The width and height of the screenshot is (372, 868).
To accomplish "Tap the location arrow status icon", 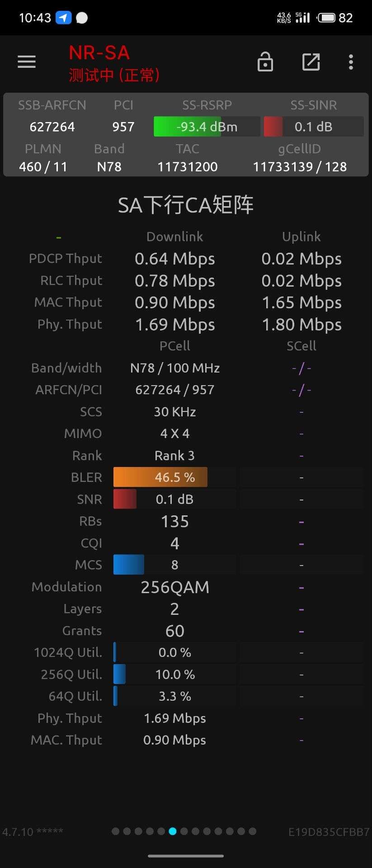I will point(63,18).
